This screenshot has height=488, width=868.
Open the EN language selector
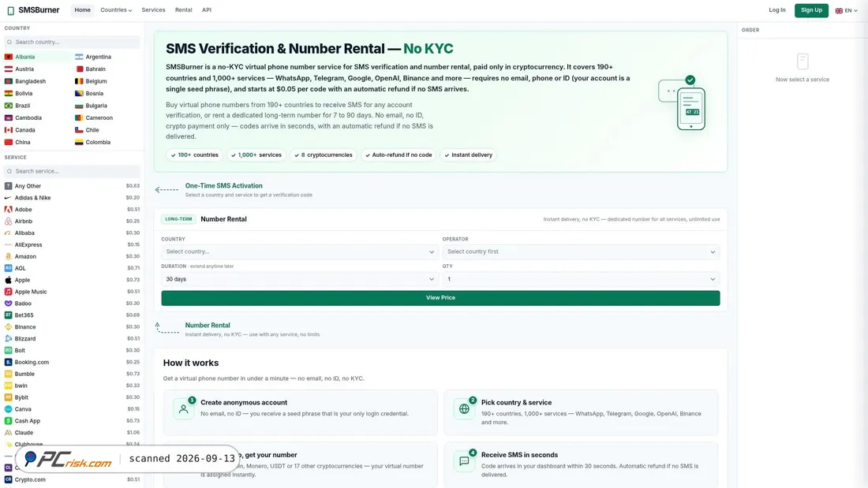pos(846,10)
